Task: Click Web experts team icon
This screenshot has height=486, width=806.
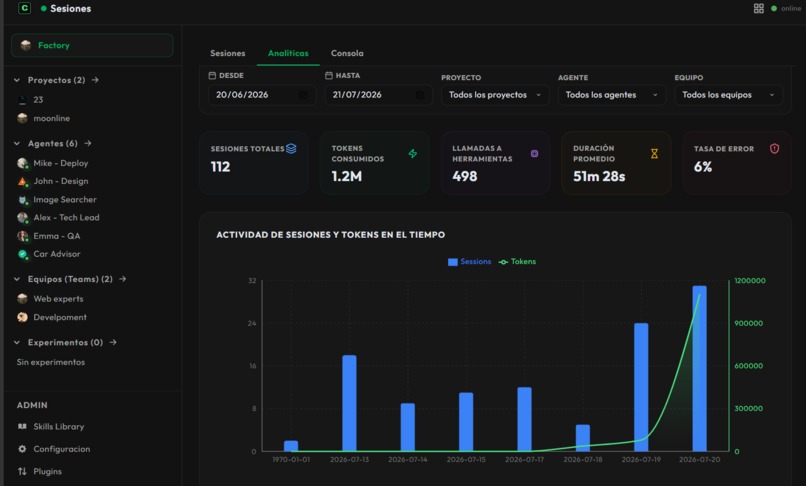Action: [22, 299]
